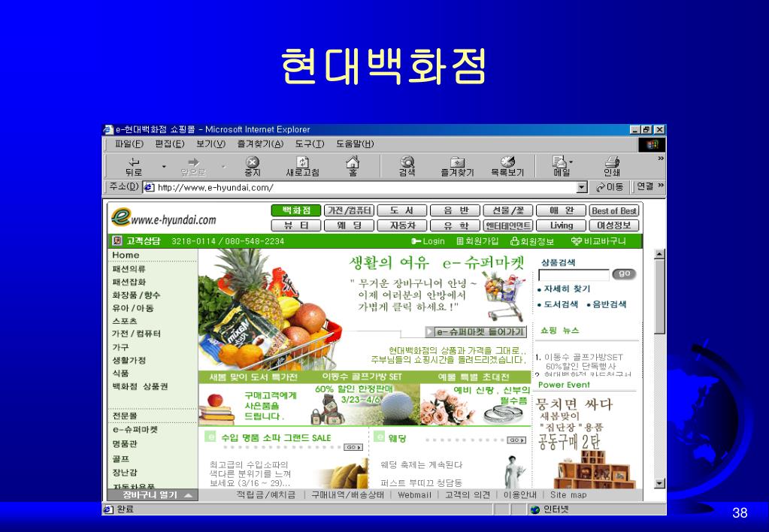
Task: Click the Home link in sidebar
Action: [126, 255]
